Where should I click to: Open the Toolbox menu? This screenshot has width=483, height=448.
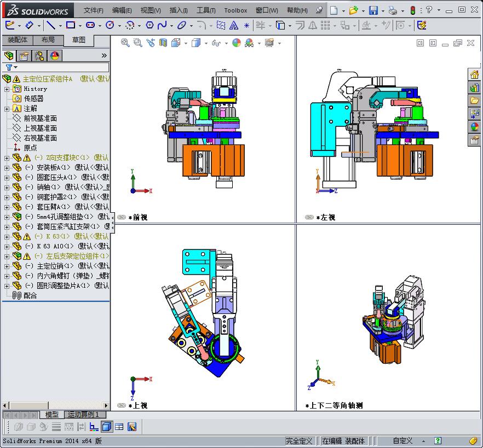pyautogui.click(x=235, y=10)
